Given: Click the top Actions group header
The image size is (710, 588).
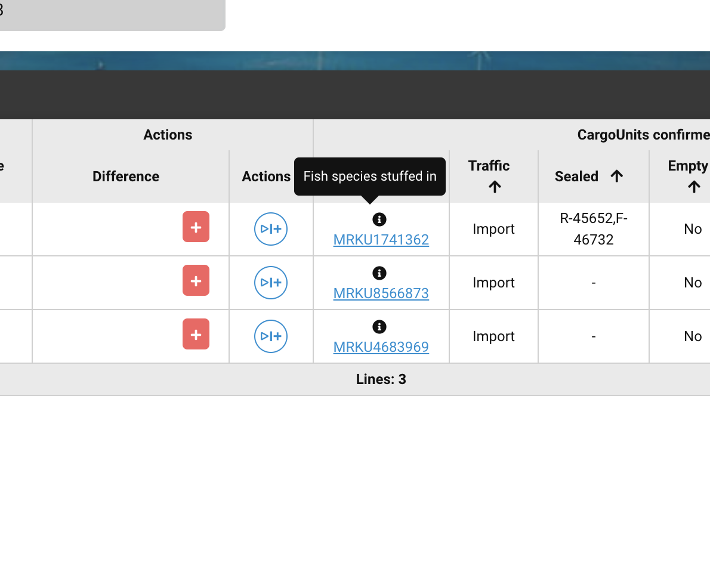Looking at the screenshot, I should (168, 135).
